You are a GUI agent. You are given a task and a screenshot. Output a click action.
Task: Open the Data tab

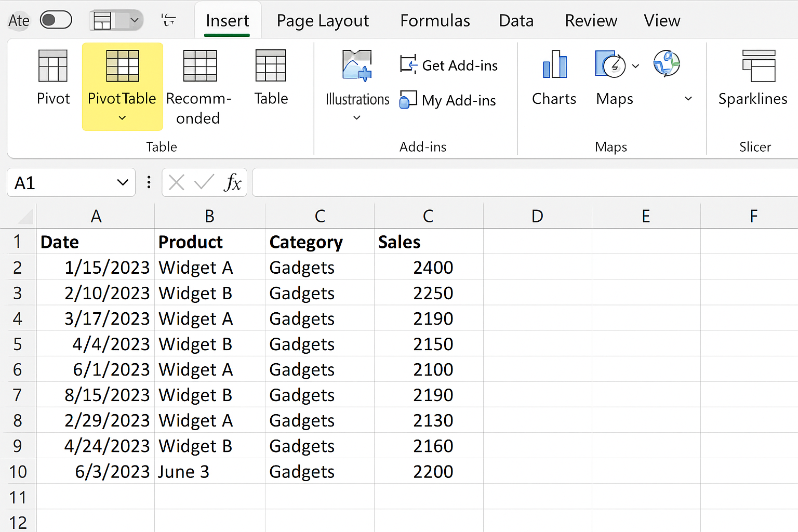pyautogui.click(x=516, y=21)
